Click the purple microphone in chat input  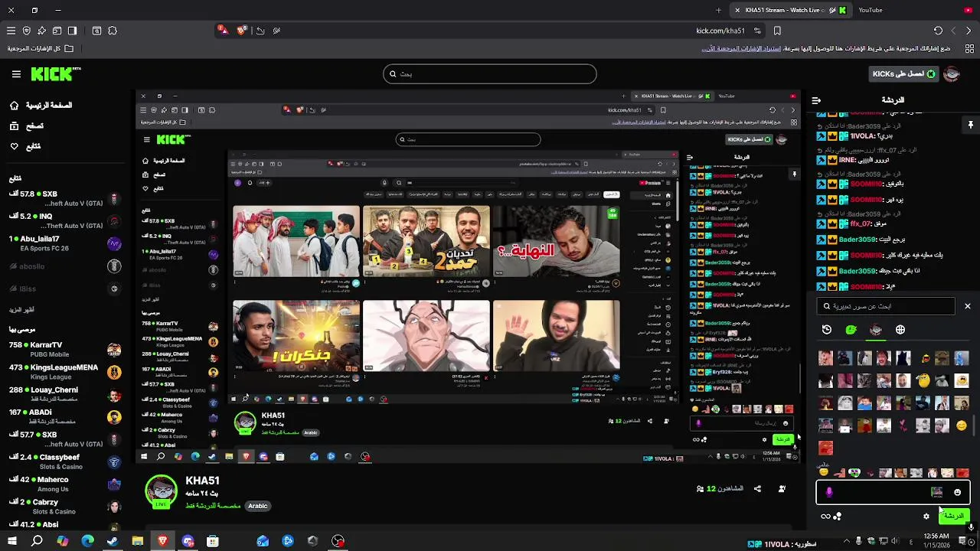click(829, 492)
